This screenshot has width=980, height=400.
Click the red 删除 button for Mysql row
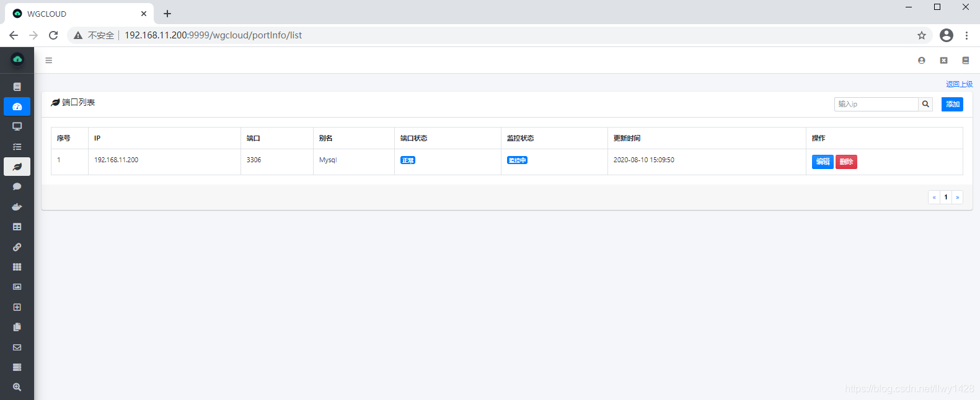pyautogui.click(x=846, y=162)
